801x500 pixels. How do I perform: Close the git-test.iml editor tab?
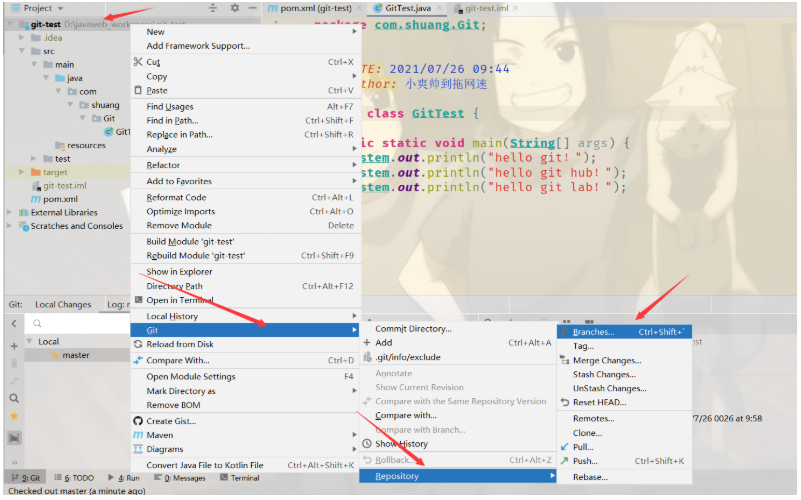[516, 8]
